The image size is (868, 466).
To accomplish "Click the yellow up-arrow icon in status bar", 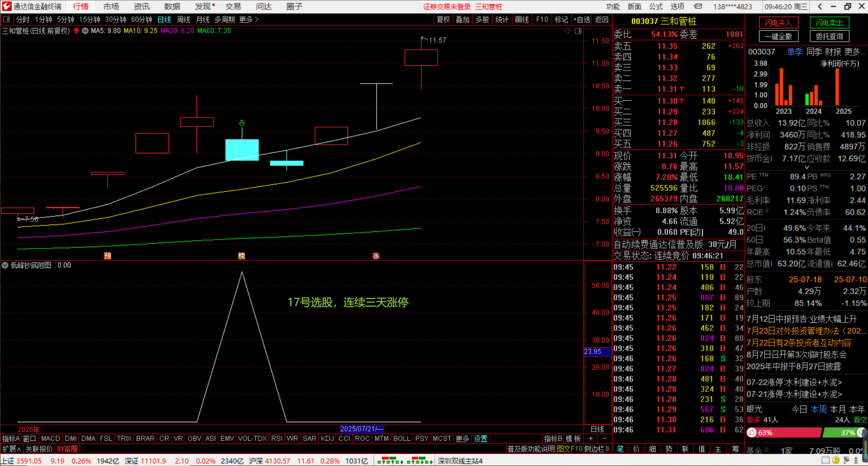I will [x=836, y=461].
